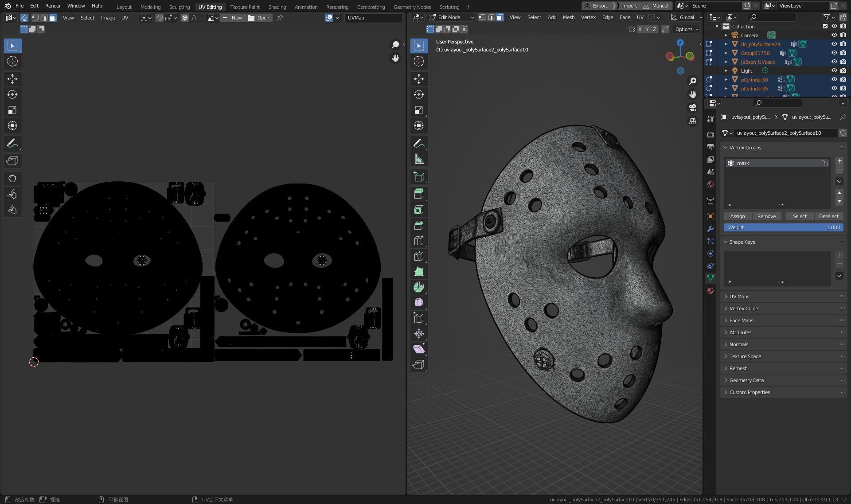Toggle camera view in 3D viewport

tap(693, 108)
